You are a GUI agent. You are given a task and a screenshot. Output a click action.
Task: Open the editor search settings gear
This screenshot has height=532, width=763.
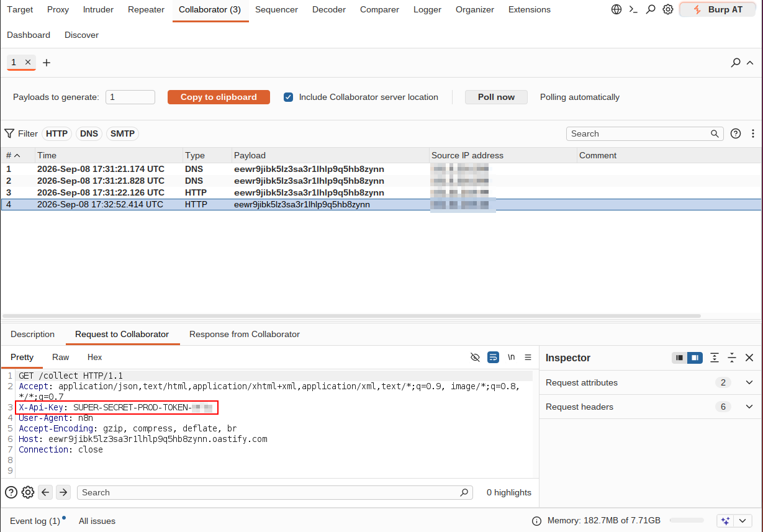(x=28, y=492)
